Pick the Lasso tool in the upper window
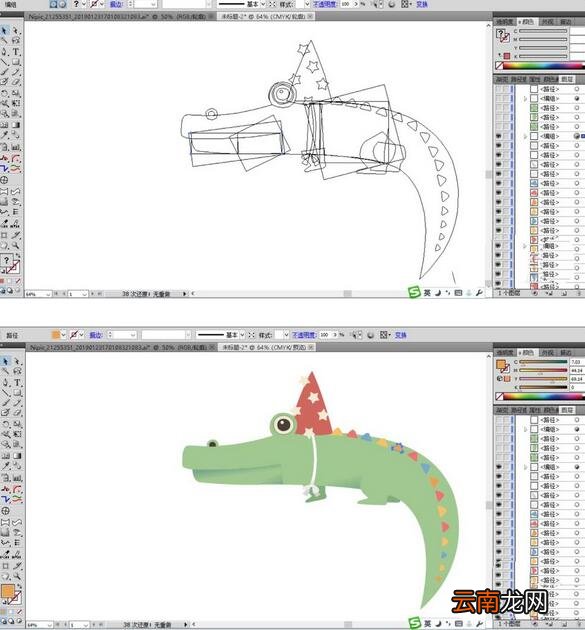This screenshot has height=630, width=585. [16, 41]
